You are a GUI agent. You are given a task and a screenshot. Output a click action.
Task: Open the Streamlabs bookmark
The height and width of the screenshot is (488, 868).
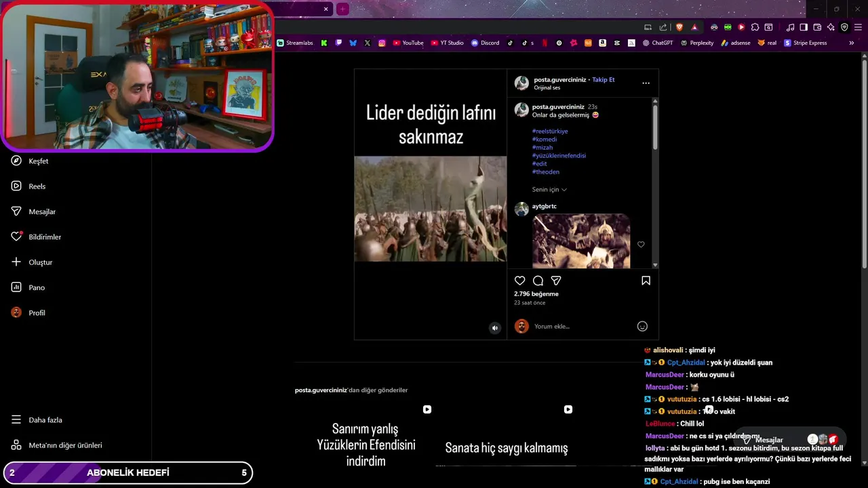pyautogui.click(x=295, y=43)
